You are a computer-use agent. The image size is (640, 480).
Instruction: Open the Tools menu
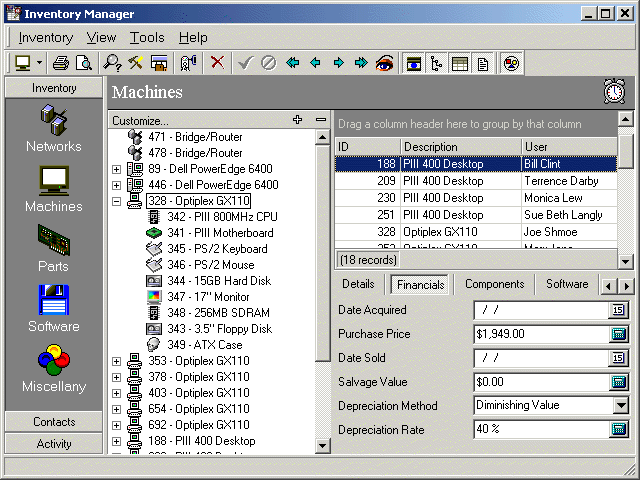coord(147,38)
